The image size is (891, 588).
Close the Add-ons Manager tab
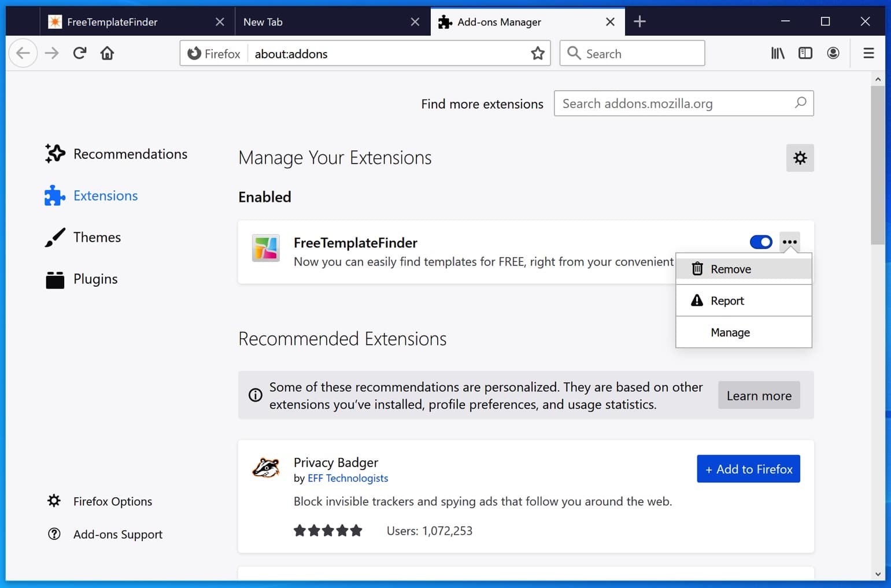click(x=610, y=22)
